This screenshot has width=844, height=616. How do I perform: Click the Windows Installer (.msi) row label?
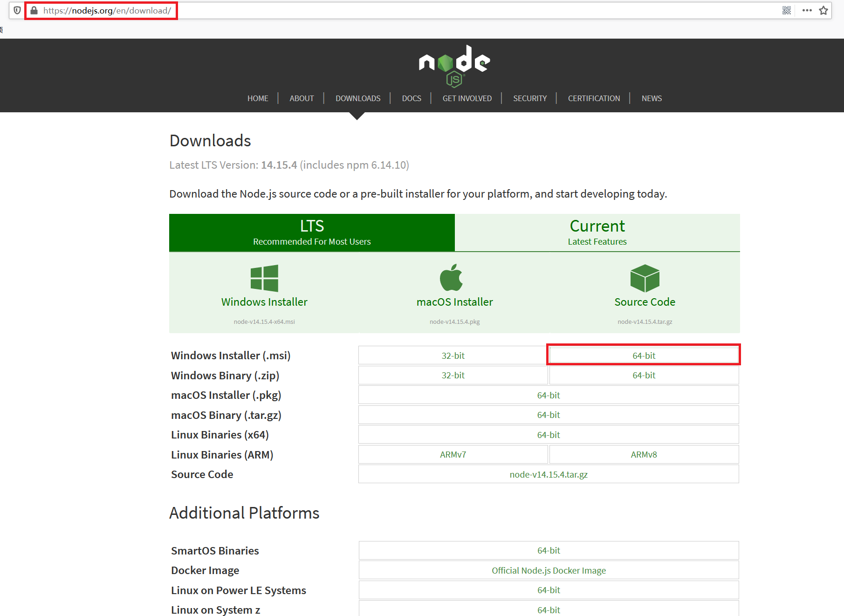click(x=231, y=356)
